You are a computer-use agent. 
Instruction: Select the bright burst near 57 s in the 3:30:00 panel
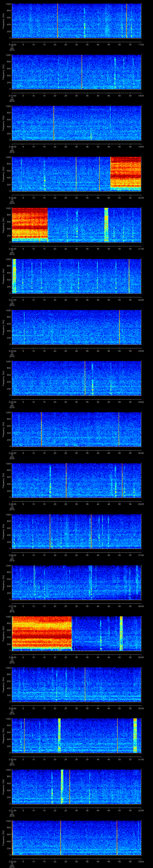click(x=135, y=736)
